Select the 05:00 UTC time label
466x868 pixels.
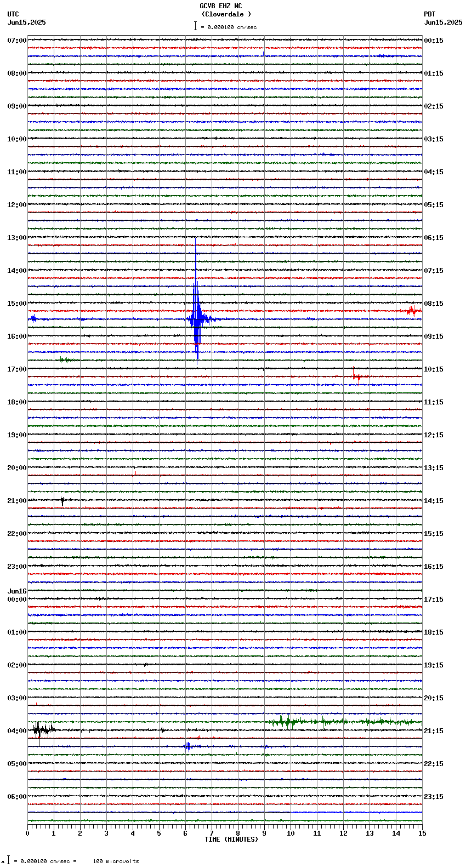point(17,764)
